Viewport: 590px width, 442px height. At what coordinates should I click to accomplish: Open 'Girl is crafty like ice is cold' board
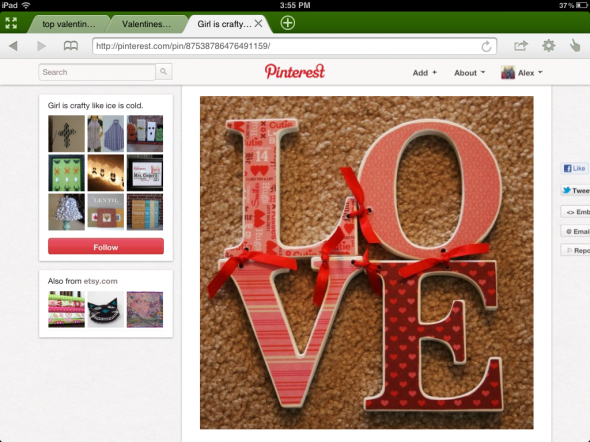tap(95, 105)
